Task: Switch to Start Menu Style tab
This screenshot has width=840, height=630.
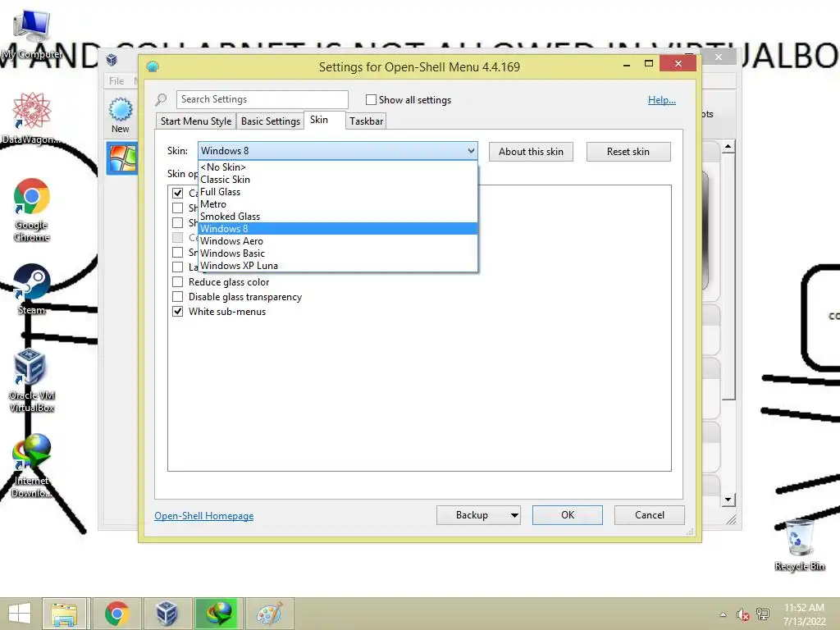Action: pyautogui.click(x=196, y=121)
